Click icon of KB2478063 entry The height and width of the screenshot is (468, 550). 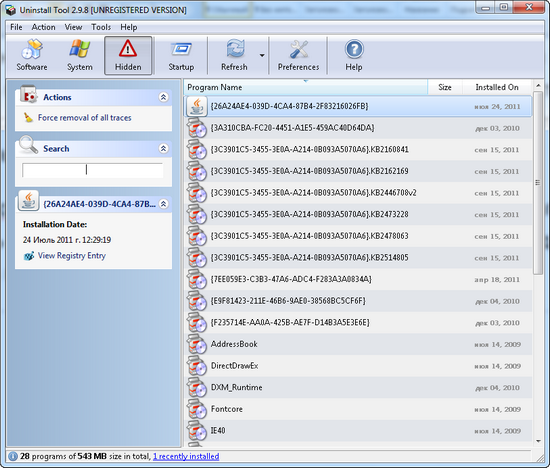pos(197,236)
